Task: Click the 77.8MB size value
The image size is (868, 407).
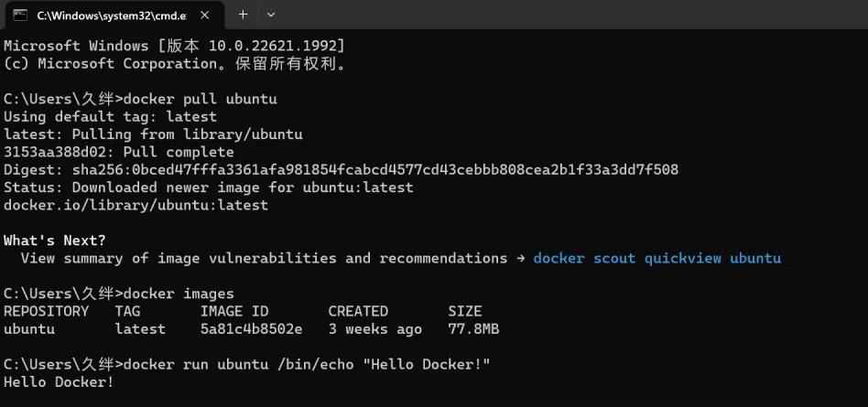Action: [473, 329]
